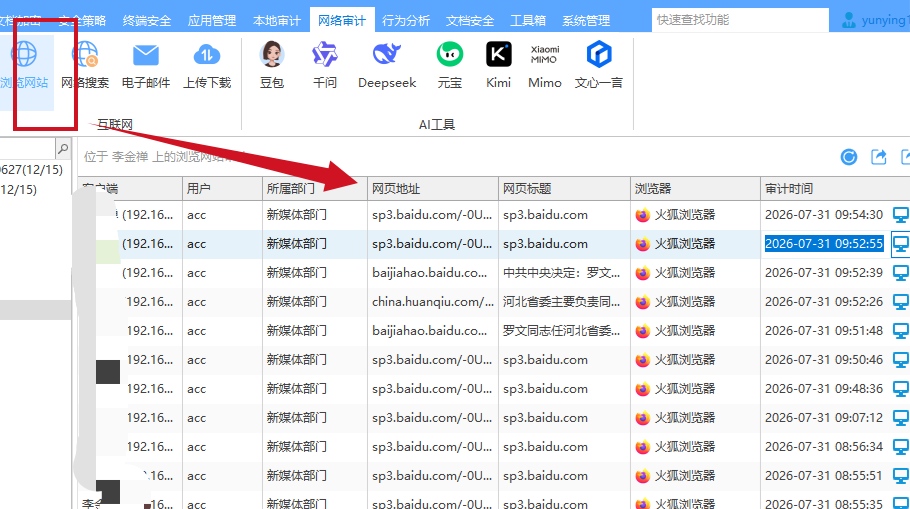Select the 627(12/15) tree entry
The image size is (910, 509).
coord(31,169)
